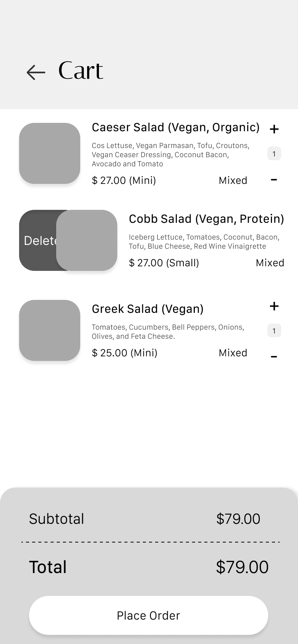This screenshot has width=298, height=644.
Task: Select the Cobb Salad (Vegan, Protein) title
Action: pos(206,219)
